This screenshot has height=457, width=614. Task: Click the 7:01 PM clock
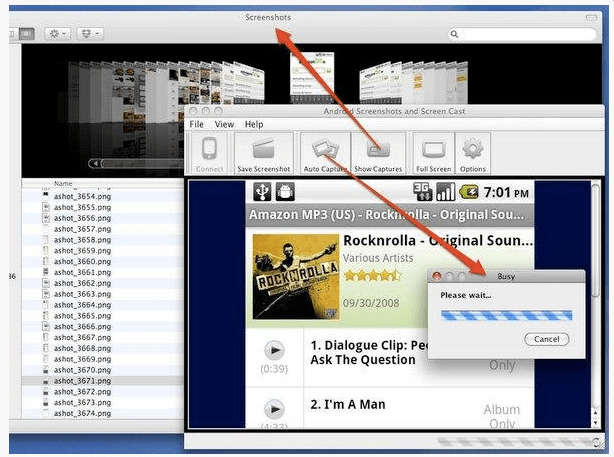pos(506,192)
